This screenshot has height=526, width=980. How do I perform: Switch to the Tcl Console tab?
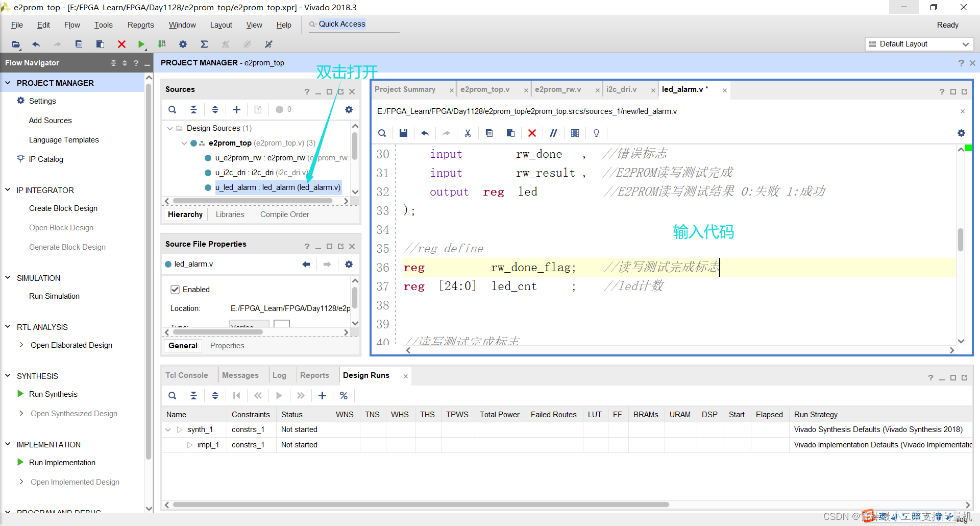point(186,375)
